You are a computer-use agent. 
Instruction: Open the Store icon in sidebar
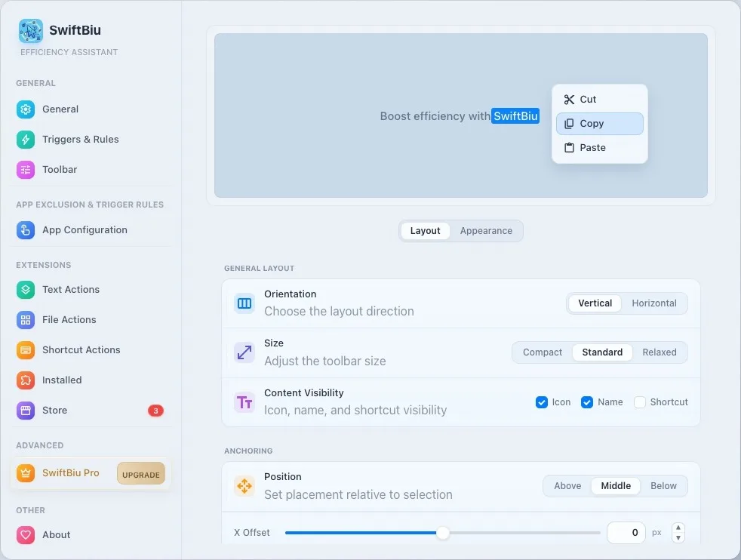click(x=26, y=411)
